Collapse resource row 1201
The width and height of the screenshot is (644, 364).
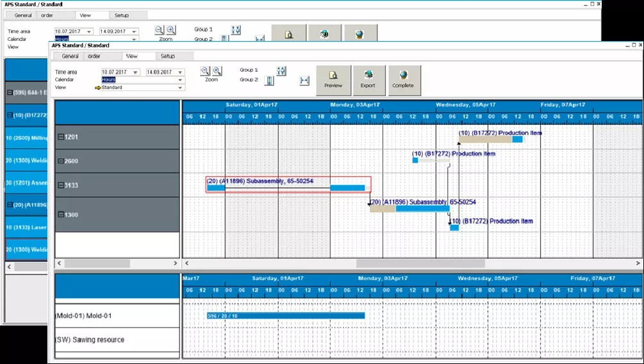click(x=61, y=136)
